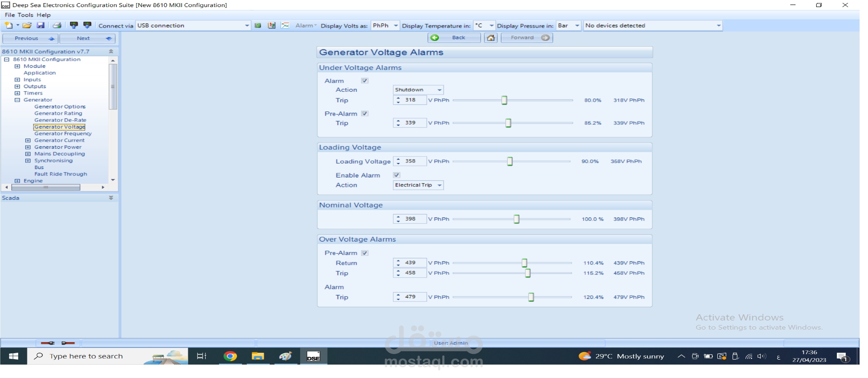Click the Forward navigation button
The image size is (868, 378).
coord(527,38)
